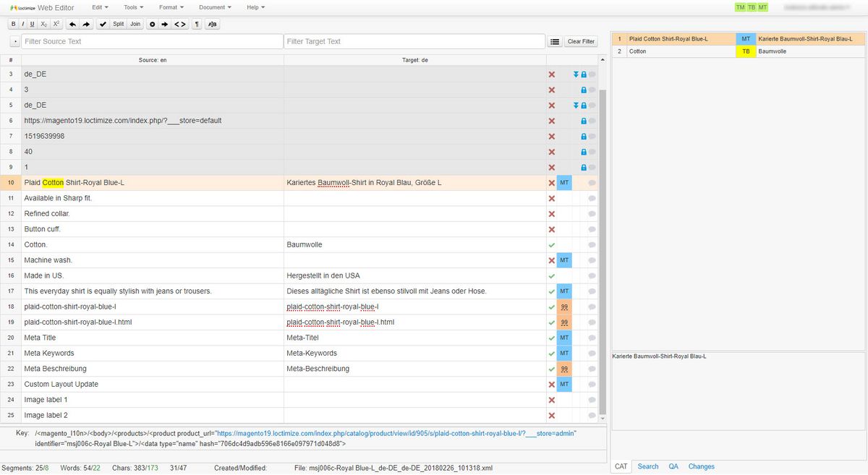
Task: Toggle red X status on row 25
Action: coord(552,416)
